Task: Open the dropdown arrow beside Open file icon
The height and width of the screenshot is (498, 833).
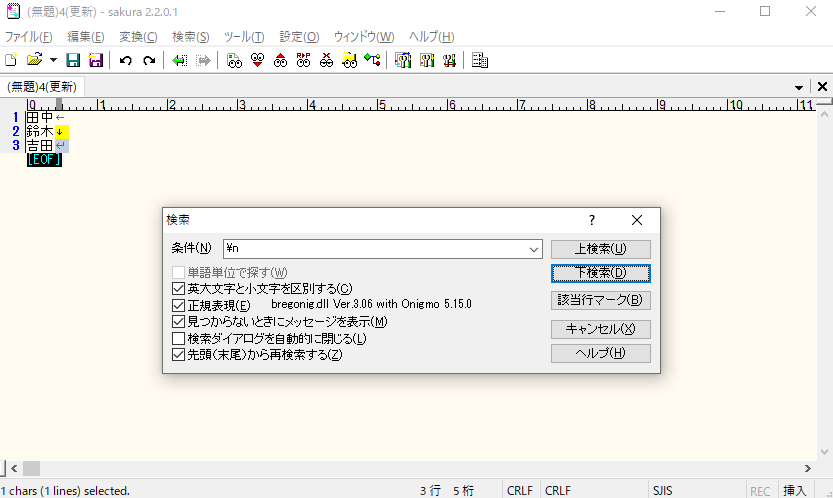Action: click(53, 60)
